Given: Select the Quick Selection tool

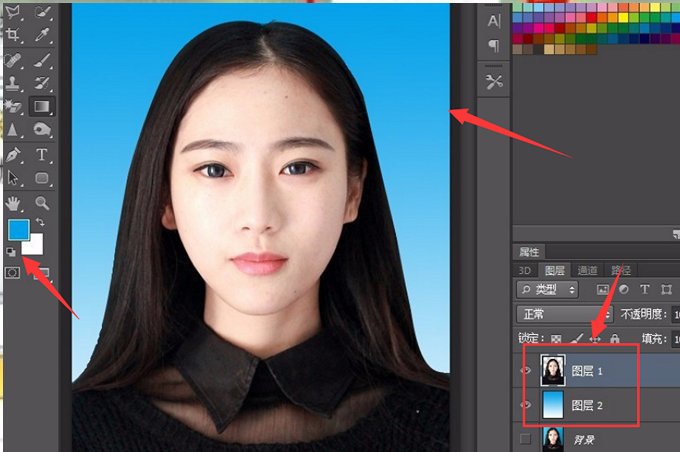Looking at the screenshot, I should click(42, 12).
